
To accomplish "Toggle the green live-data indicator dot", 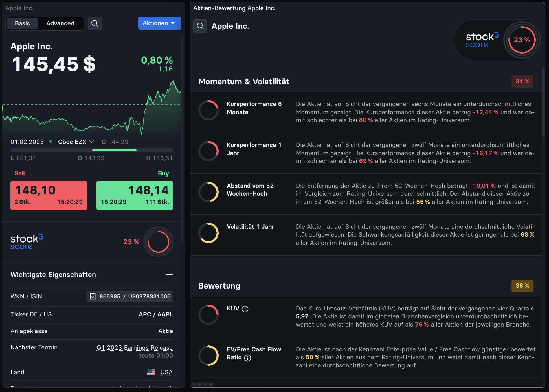I will [x=51, y=142].
